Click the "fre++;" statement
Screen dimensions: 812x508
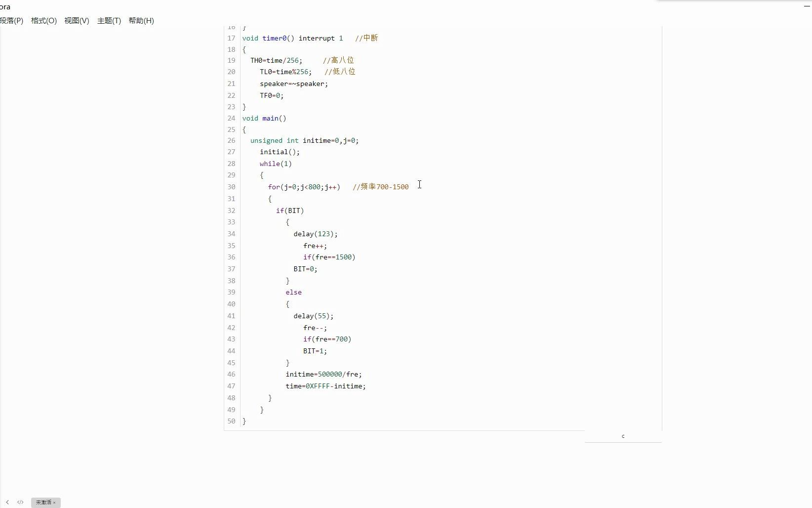[315, 246]
